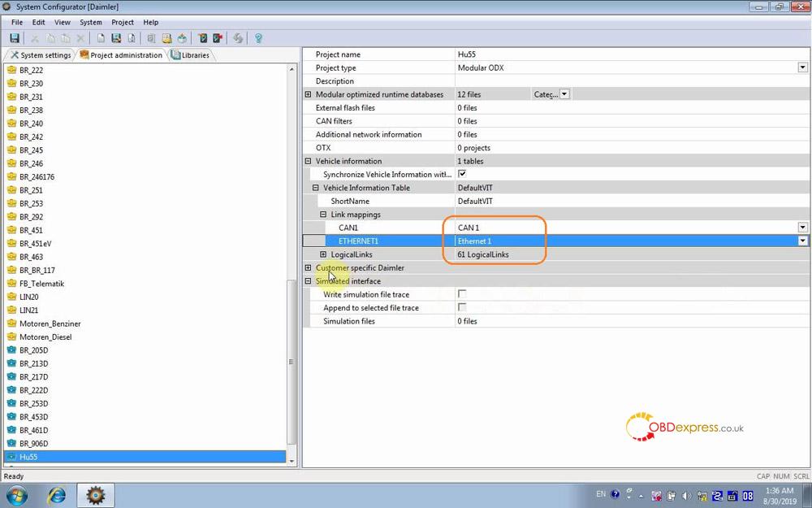Click the new document toolbar icon
The image size is (812, 508).
click(x=101, y=38)
